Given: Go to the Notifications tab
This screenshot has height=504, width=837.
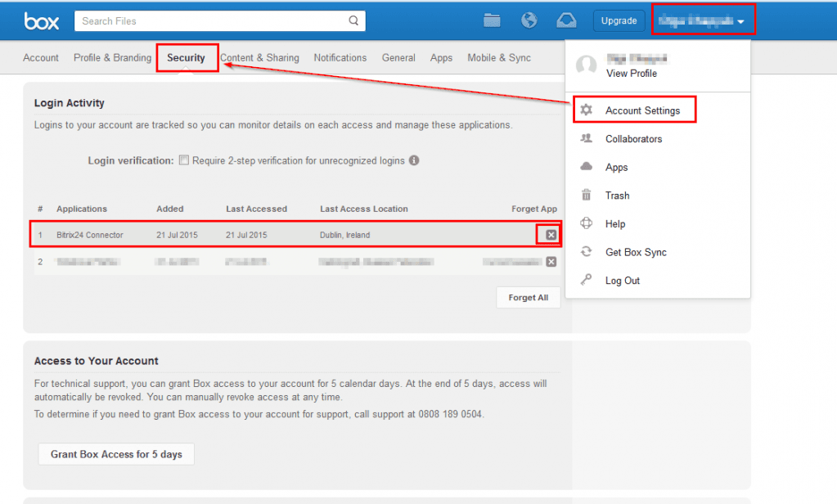Looking at the screenshot, I should (340, 58).
